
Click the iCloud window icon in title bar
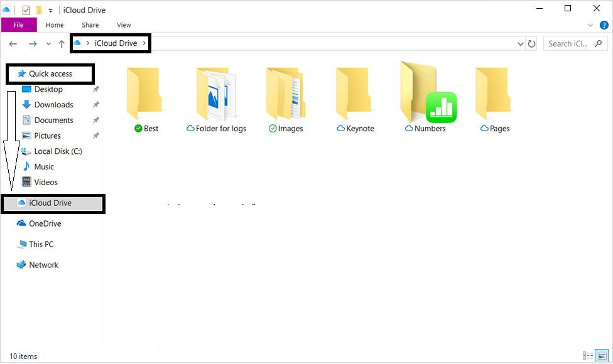[6, 10]
